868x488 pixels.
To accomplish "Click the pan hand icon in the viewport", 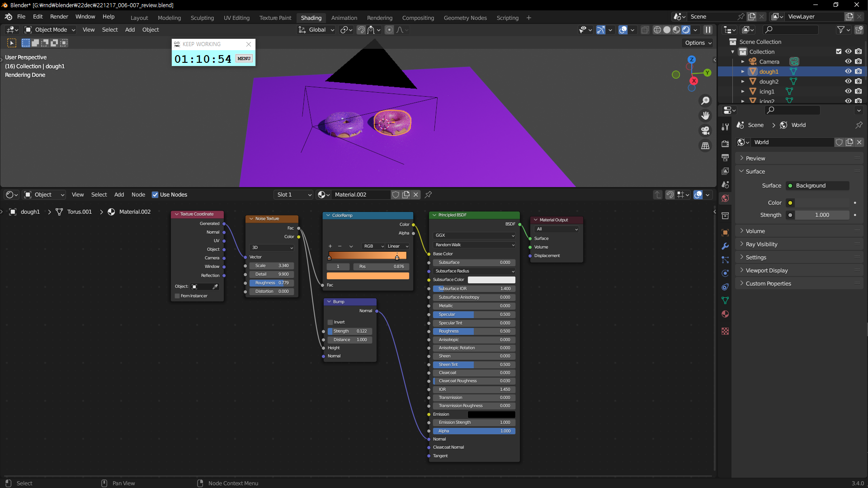I will [x=705, y=116].
